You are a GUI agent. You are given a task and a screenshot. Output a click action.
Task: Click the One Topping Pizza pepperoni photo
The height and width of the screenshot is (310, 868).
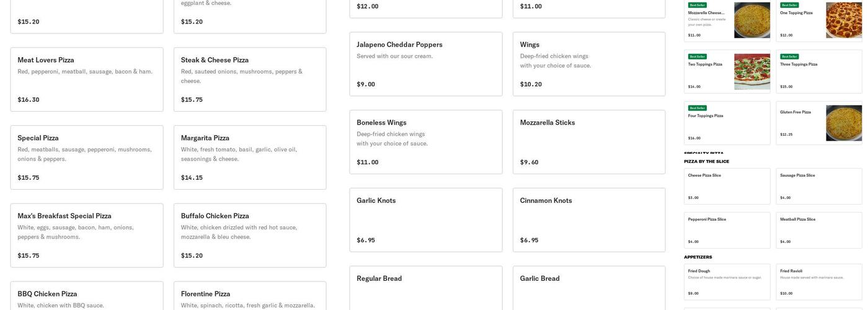point(844,20)
